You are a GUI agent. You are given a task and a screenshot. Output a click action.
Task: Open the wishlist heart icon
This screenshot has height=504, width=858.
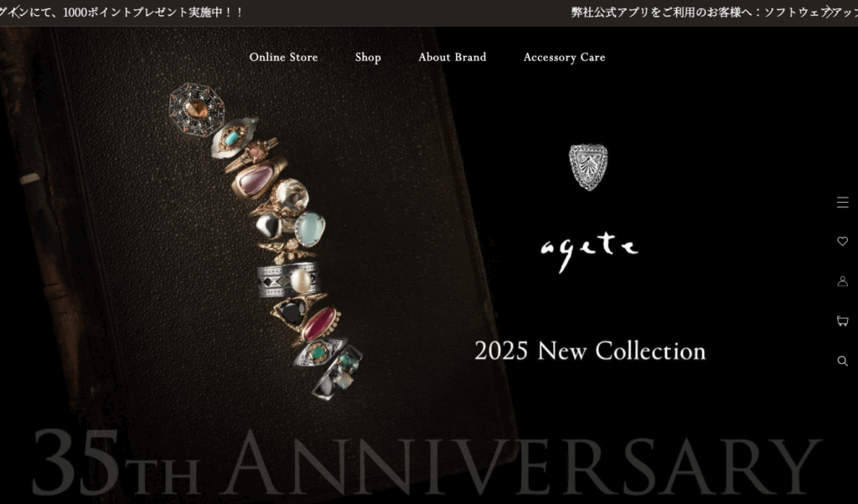pyautogui.click(x=843, y=241)
